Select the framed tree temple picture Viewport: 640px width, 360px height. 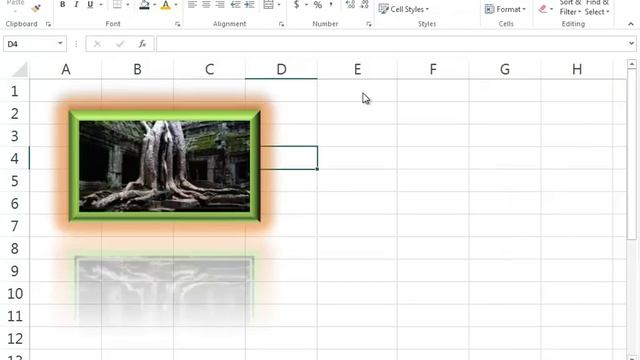pyautogui.click(x=164, y=166)
